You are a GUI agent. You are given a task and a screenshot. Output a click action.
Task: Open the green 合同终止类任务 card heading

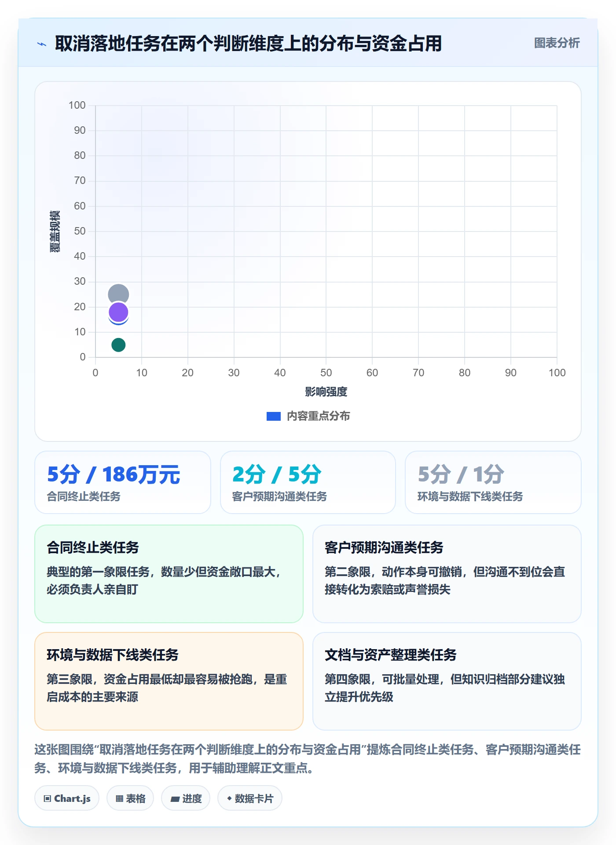pyautogui.click(x=93, y=547)
